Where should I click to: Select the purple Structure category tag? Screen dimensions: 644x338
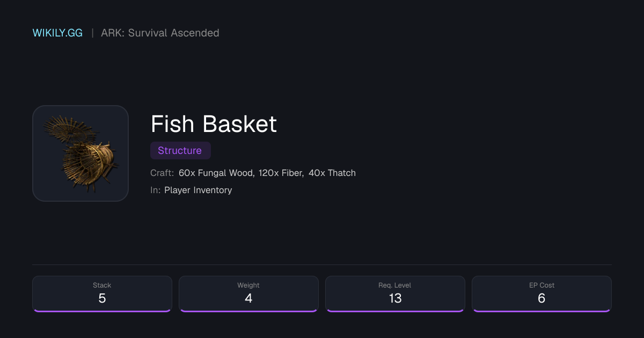(180, 151)
